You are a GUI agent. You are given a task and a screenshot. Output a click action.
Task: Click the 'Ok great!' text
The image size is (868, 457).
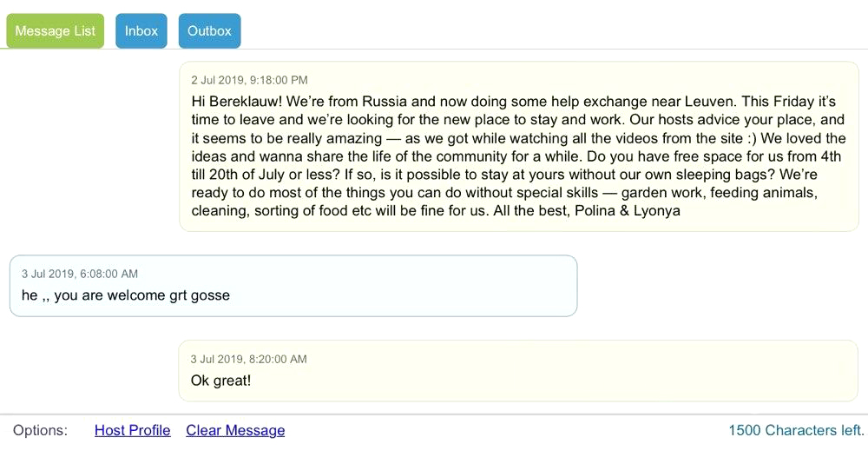[220, 381]
